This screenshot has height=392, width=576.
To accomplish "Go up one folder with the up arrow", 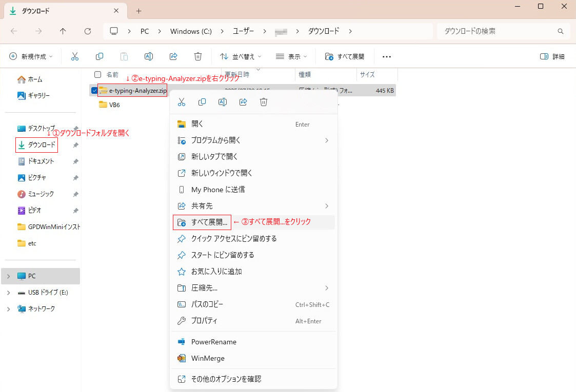I will (x=63, y=31).
